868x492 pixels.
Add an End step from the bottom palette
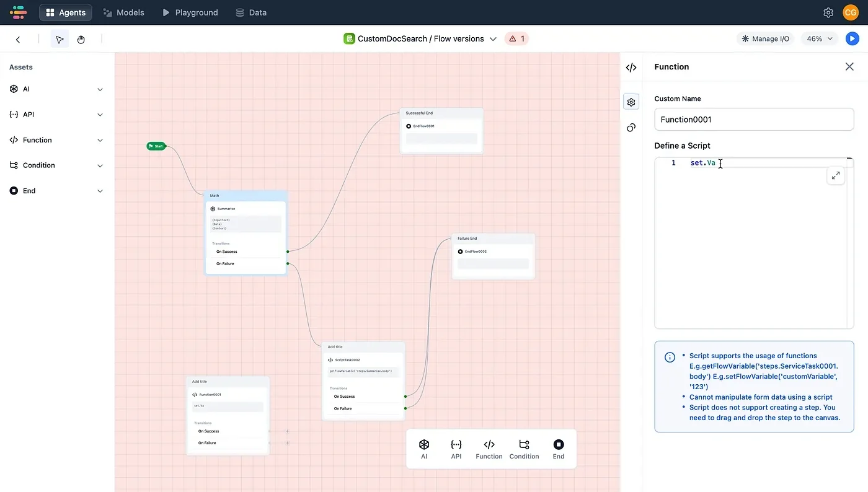[x=558, y=448]
